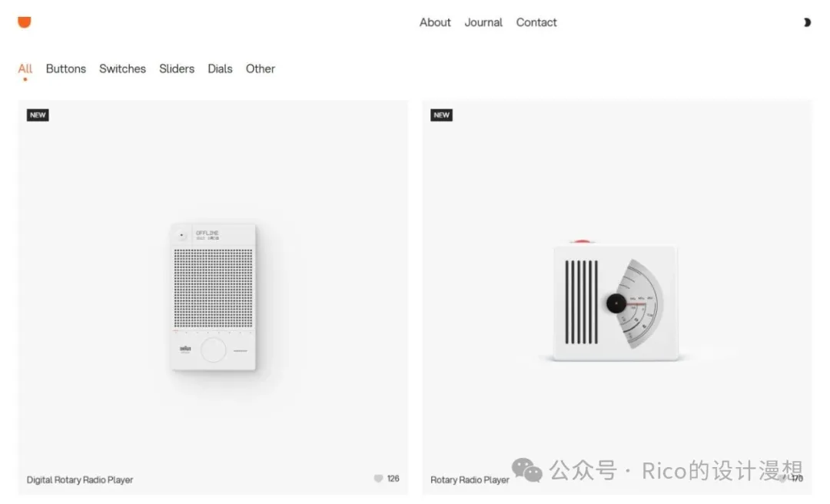Click NEW badge on Rotary Radio Player card

coord(441,115)
